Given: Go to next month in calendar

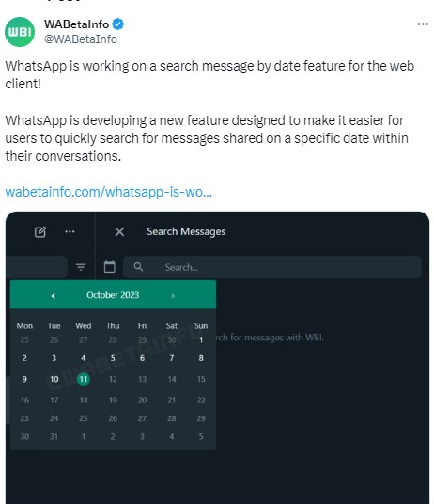Looking at the screenshot, I should tap(173, 295).
